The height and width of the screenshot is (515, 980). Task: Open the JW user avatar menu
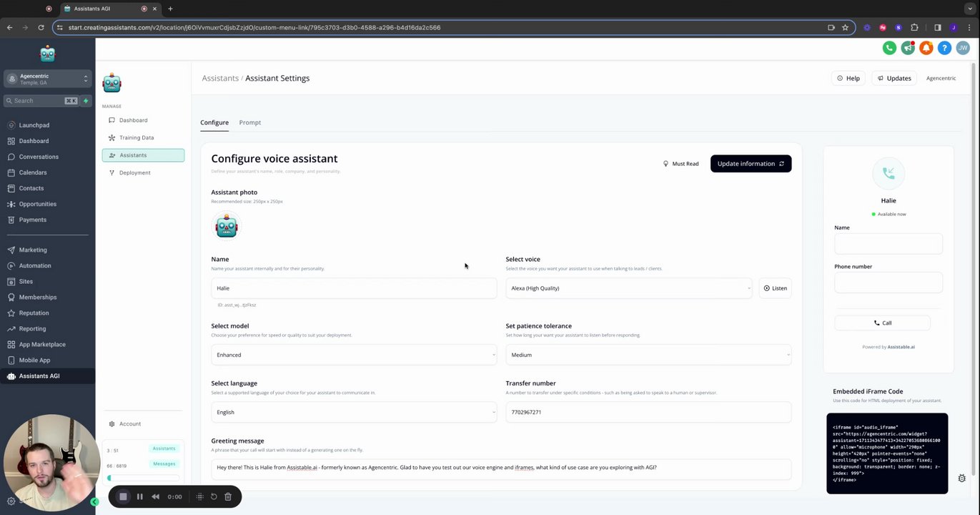tap(963, 48)
